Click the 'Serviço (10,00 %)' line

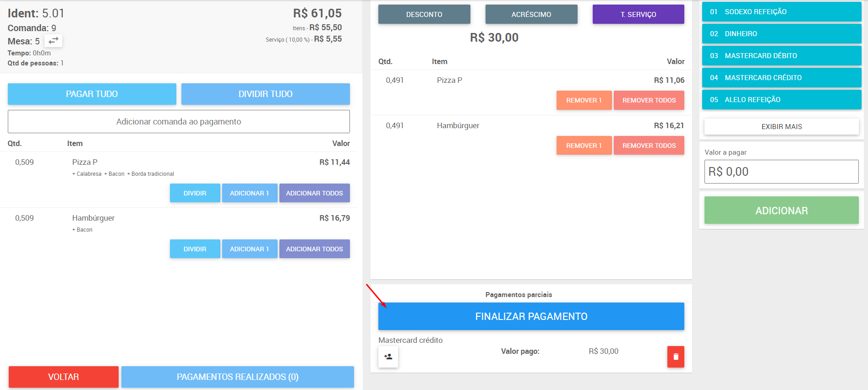(304, 39)
